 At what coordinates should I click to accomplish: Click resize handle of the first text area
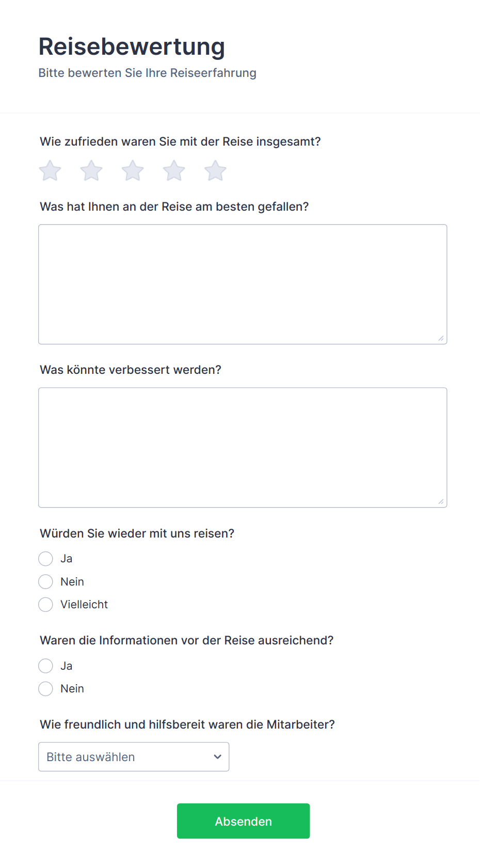(x=441, y=338)
